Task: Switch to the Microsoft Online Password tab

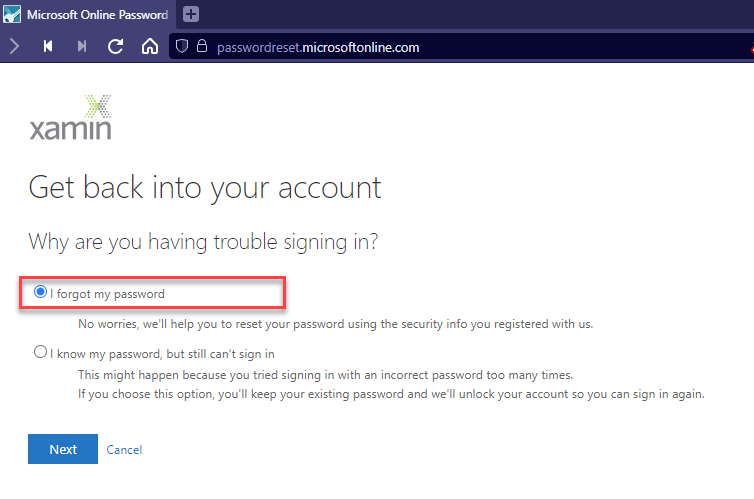Action: pos(87,14)
